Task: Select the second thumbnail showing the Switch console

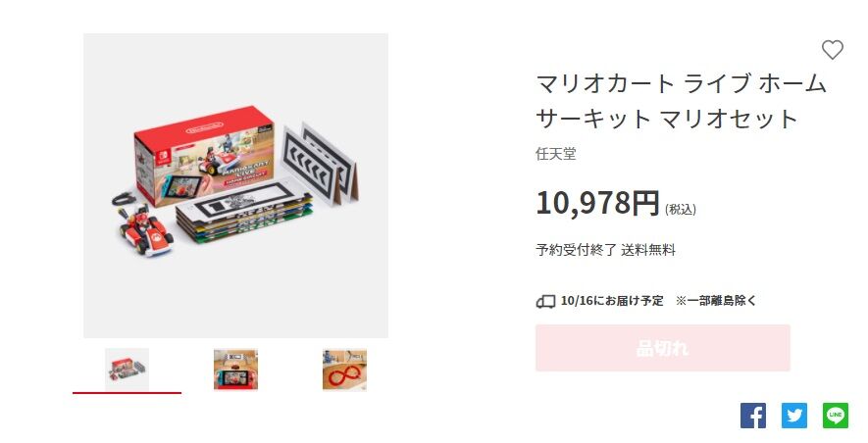Action: click(235, 369)
